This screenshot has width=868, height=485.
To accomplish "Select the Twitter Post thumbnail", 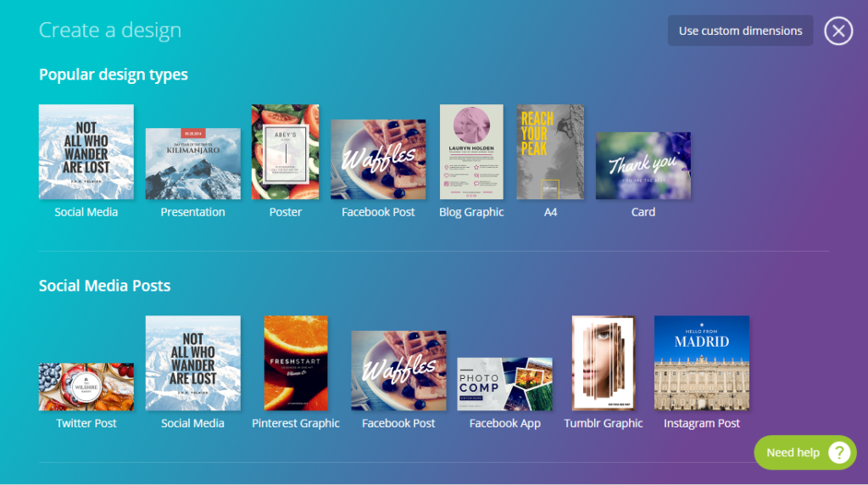I will coord(86,387).
